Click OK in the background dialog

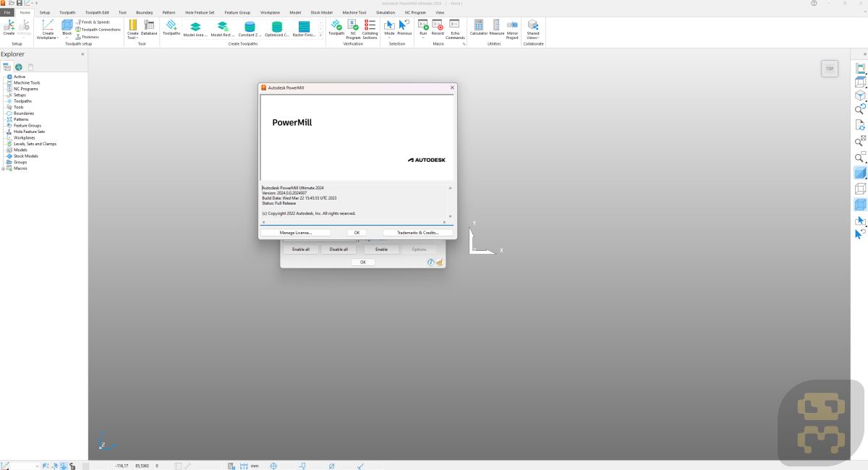click(x=362, y=262)
